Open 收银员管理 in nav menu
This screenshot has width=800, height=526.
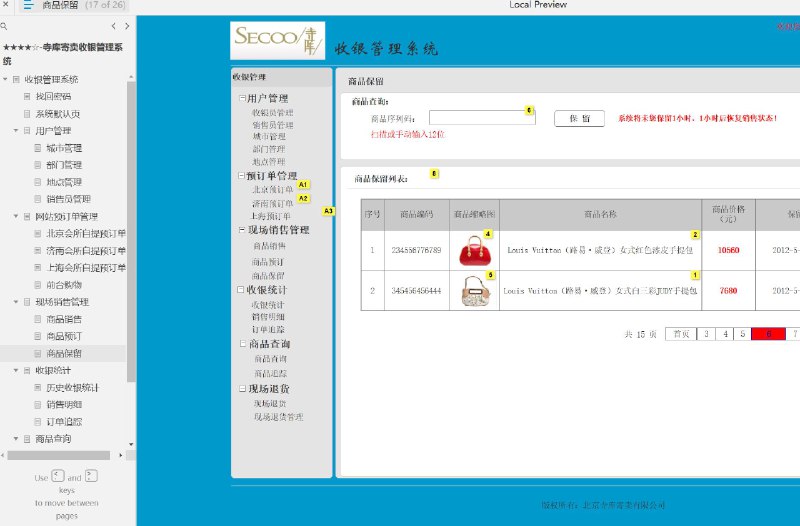click(272, 113)
